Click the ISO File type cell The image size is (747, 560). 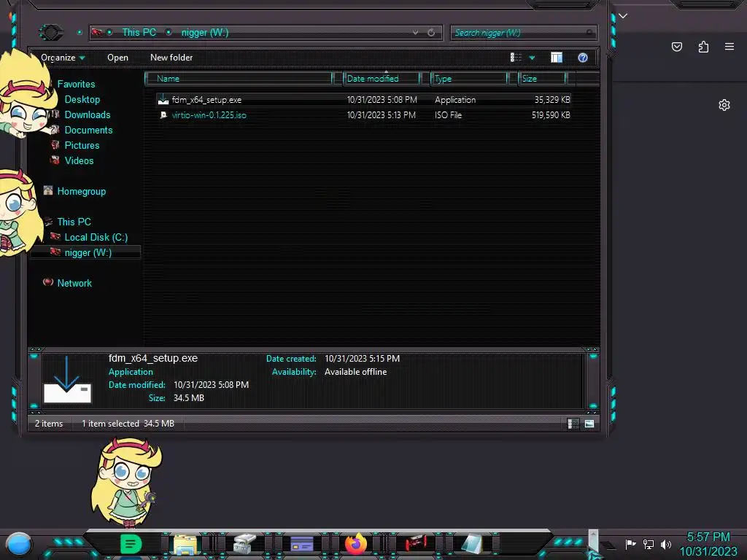(x=449, y=115)
